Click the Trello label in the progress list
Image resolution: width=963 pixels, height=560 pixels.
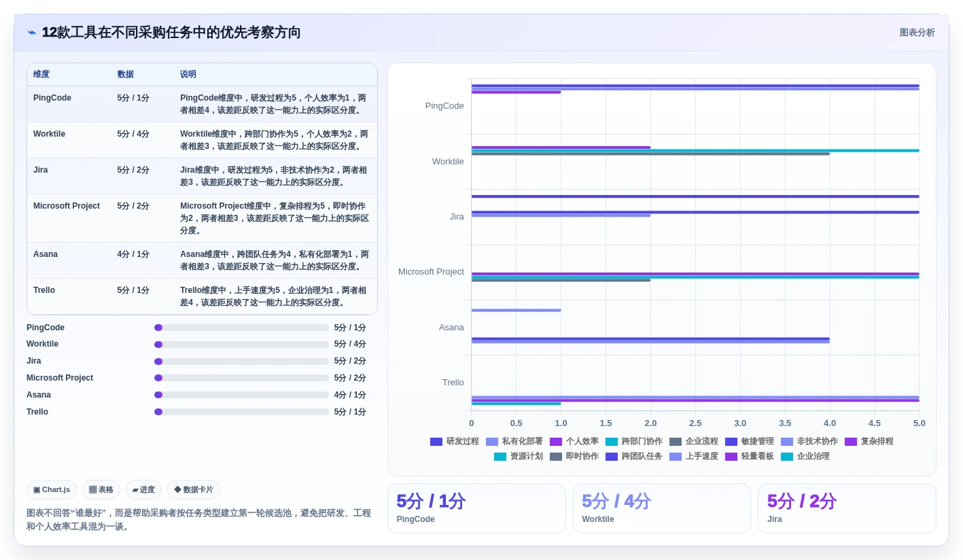pyautogui.click(x=37, y=412)
